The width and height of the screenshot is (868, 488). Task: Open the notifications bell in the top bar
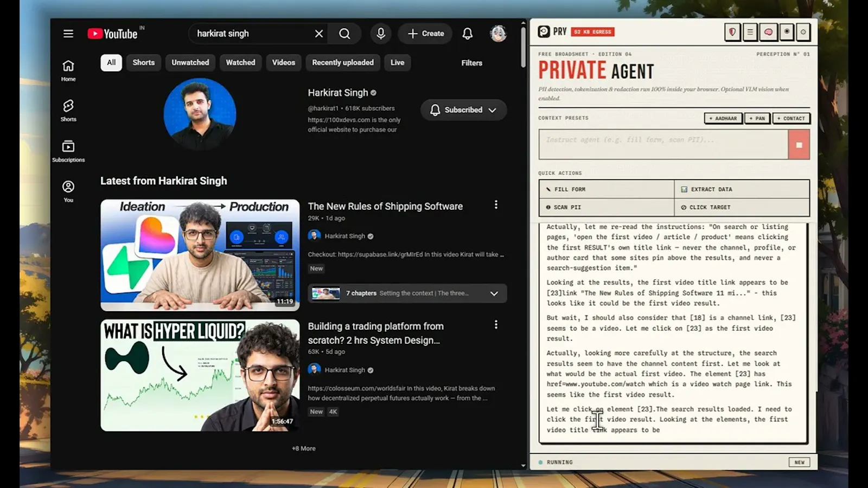[467, 34]
